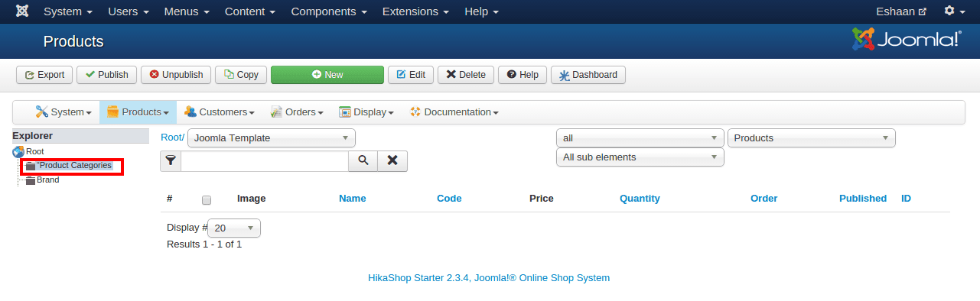The width and height of the screenshot is (980, 301).
Task: Sort by the Name column header
Action: click(x=352, y=199)
